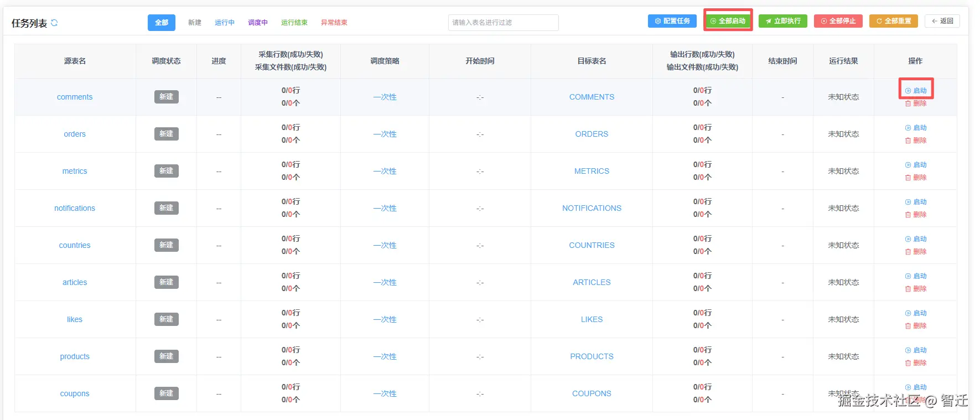Click 一次性 strategy in comments row

pyautogui.click(x=385, y=97)
